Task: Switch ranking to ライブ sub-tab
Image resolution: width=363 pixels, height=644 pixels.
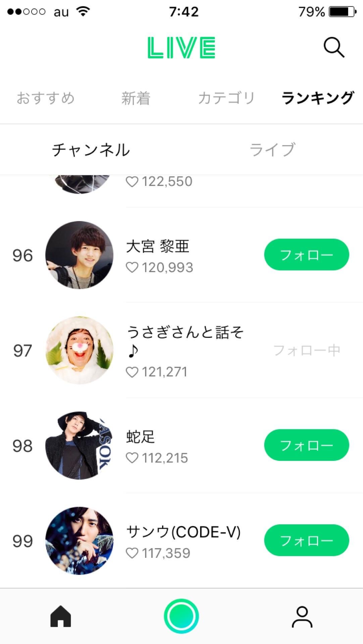Action: (272, 150)
